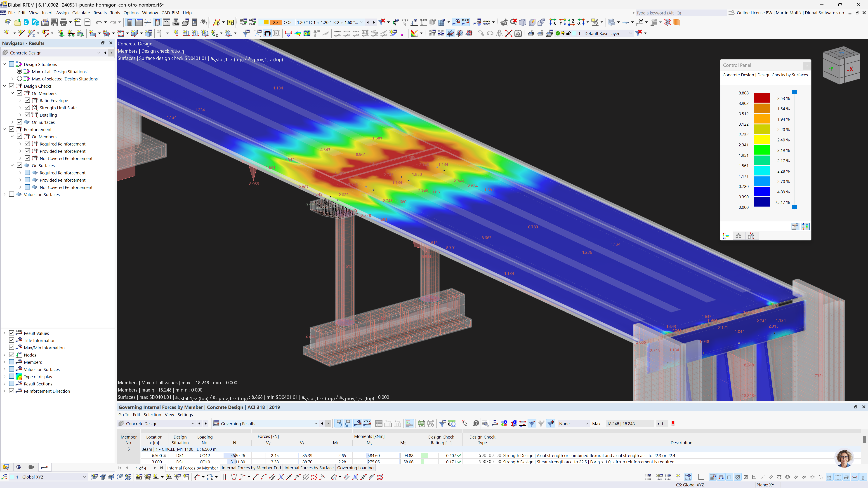Click the Selection menu of the results table
Viewport: 868px width, 488px height.
point(152,415)
